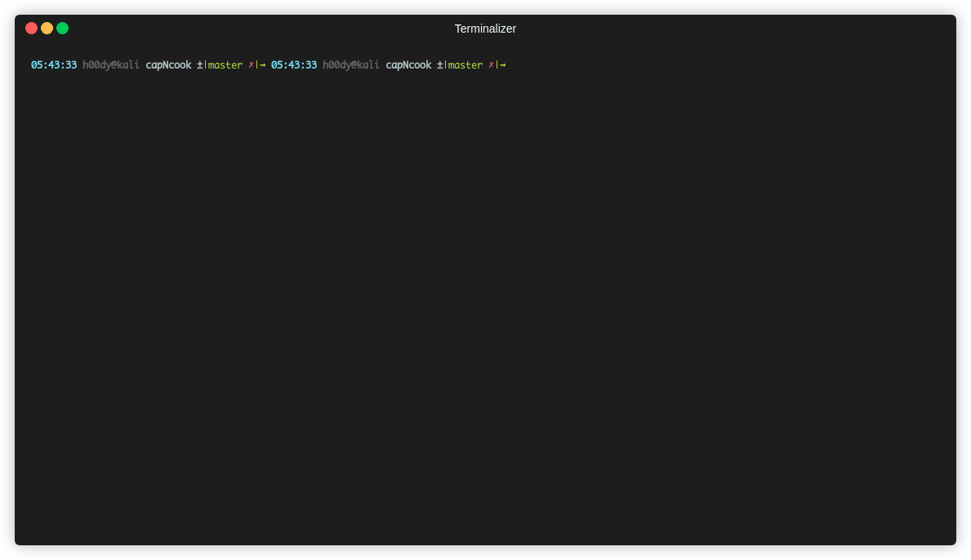The height and width of the screenshot is (560, 971).
Task: Select the first master branch label
Action: (225, 64)
